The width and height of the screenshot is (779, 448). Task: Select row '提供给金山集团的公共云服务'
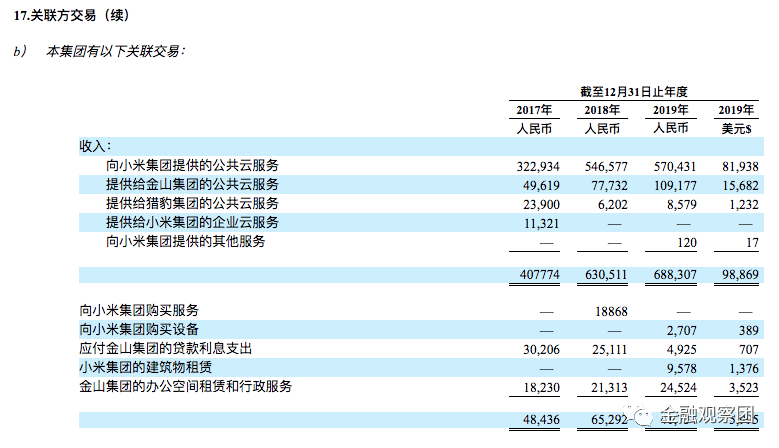pos(192,184)
